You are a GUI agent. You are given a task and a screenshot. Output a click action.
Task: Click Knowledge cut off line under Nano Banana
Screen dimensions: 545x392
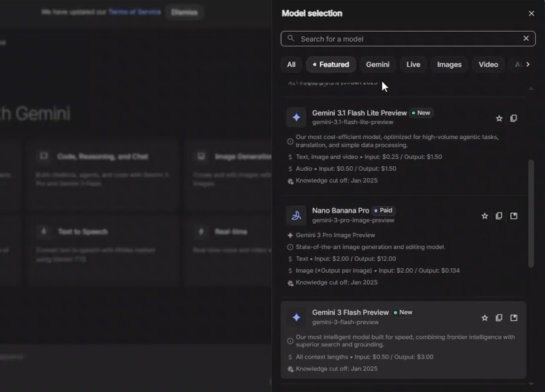coord(337,282)
